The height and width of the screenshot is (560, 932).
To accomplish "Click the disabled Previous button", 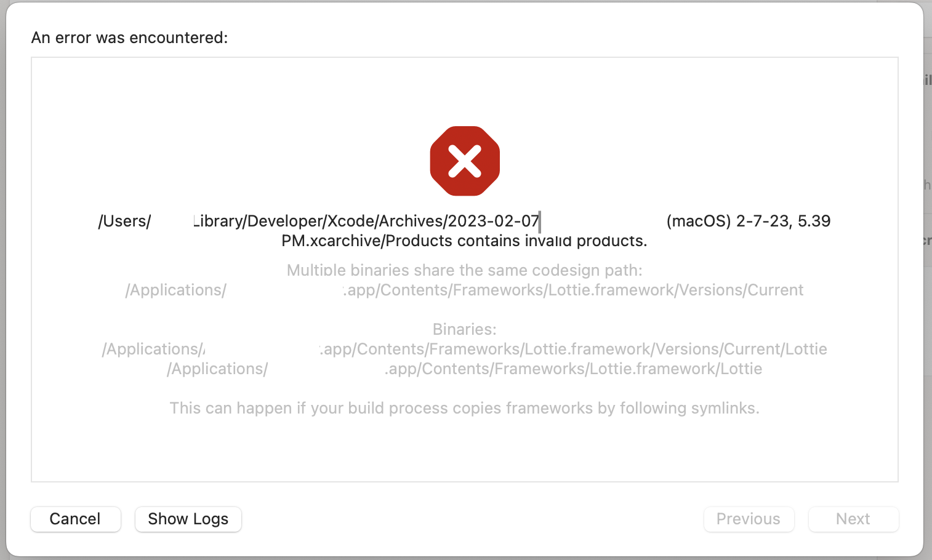I will coord(749,519).
